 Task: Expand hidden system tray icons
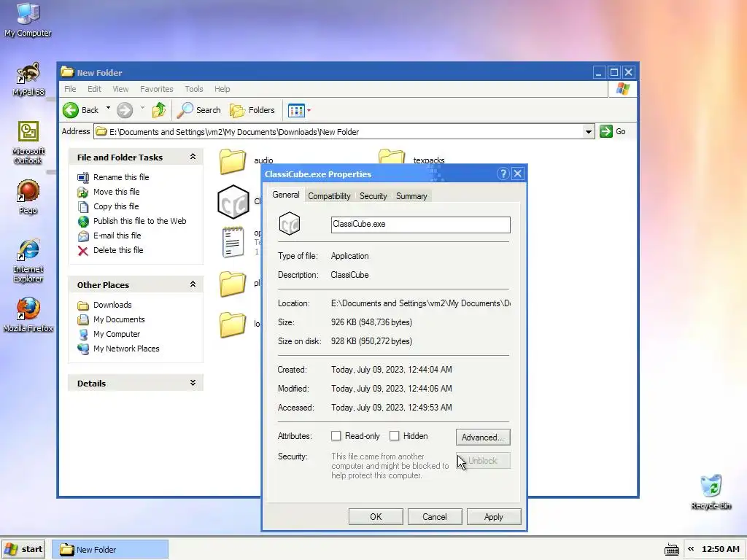[x=691, y=549]
